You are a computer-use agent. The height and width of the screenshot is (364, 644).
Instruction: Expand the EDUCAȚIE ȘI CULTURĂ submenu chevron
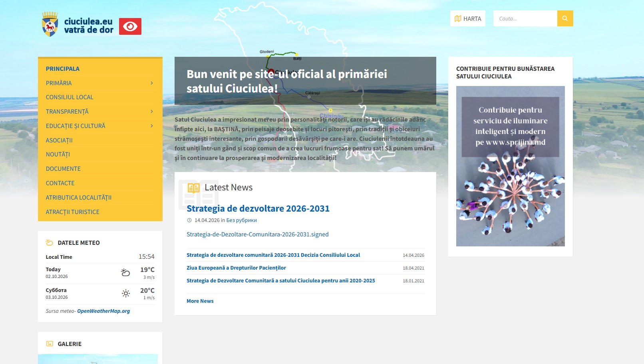click(152, 126)
